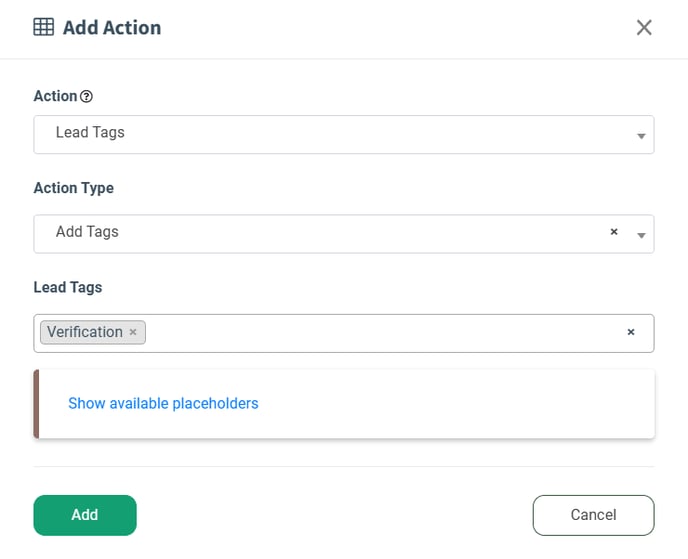The width and height of the screenshot is (688, 559).
Task: Click the Action Type field label
Action: (74, 188)
